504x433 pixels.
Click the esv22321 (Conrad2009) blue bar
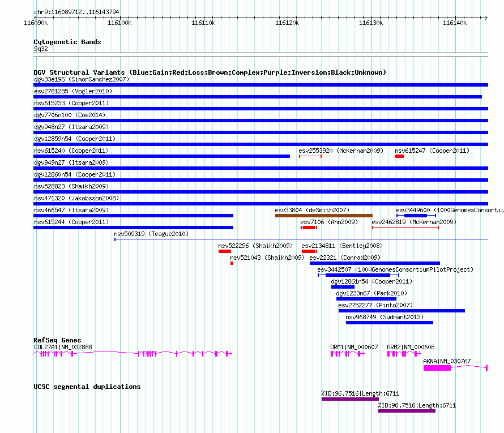375,263
